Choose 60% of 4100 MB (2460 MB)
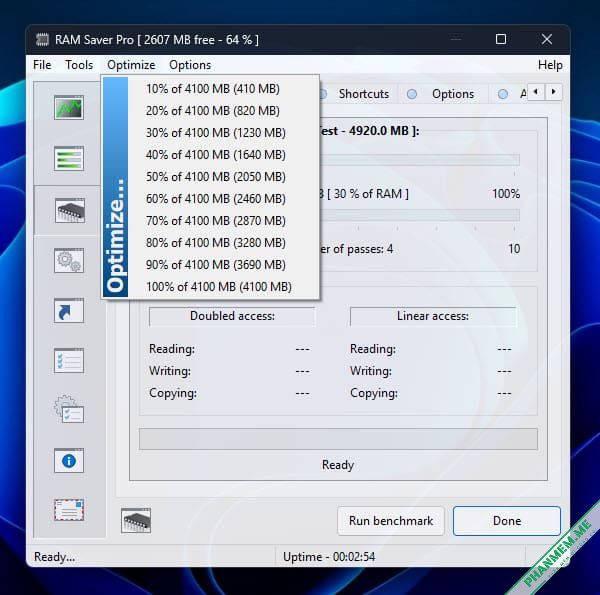Image resolution: width=600 pixels, height=595 pixels. (x=224, y=199)
